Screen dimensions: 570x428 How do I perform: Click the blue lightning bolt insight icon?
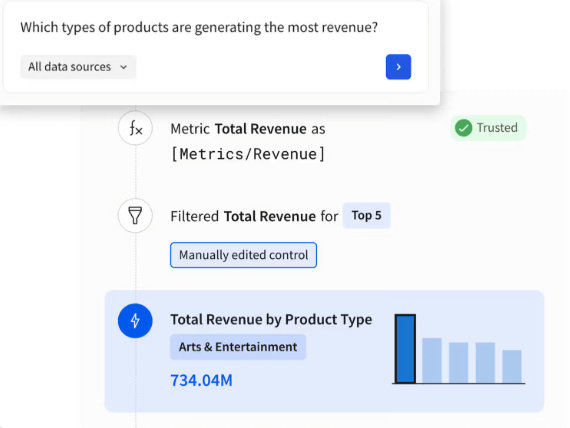[x=135, y=321]
